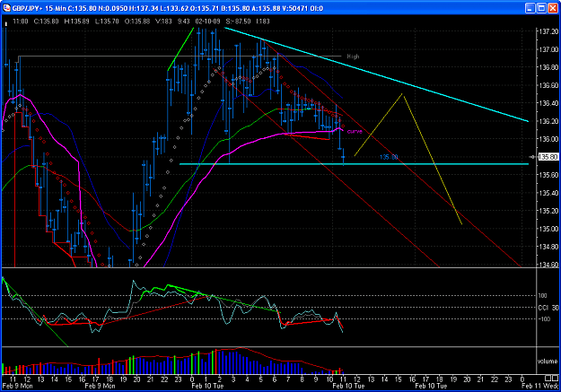Image resolution: width=561 pixels, height=392 pixels.
Task: Click the '-100' level label in the CCI pane
Action: click(x=544, y=319)
